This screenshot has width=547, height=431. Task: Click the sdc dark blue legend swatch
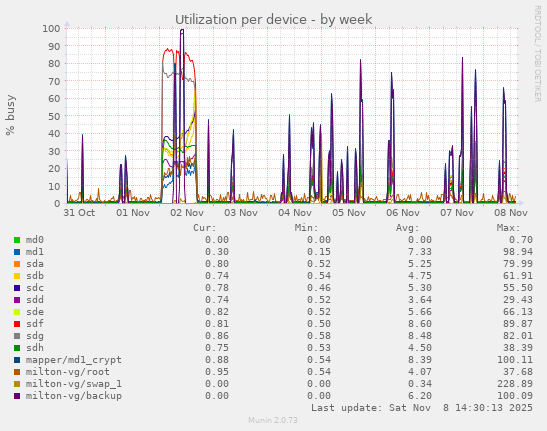pos(17,288)
